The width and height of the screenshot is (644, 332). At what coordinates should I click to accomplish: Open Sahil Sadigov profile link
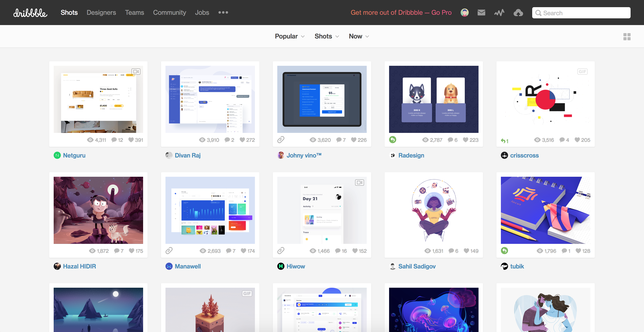[417, 266]
